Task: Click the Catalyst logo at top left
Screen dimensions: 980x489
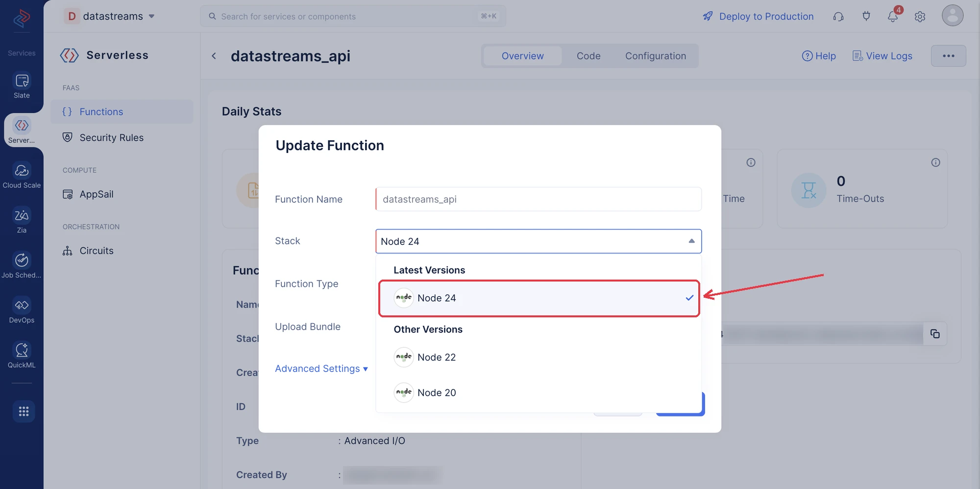Action: click(22, 18)
